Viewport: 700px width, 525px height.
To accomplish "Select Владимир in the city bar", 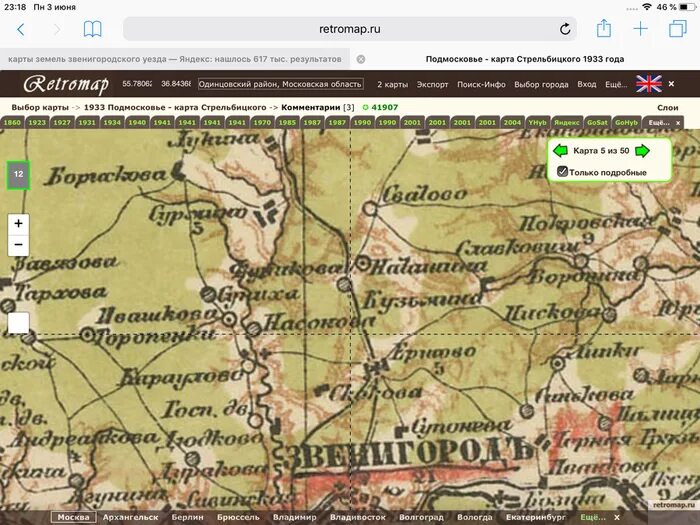I will click(x=295, y=517).
